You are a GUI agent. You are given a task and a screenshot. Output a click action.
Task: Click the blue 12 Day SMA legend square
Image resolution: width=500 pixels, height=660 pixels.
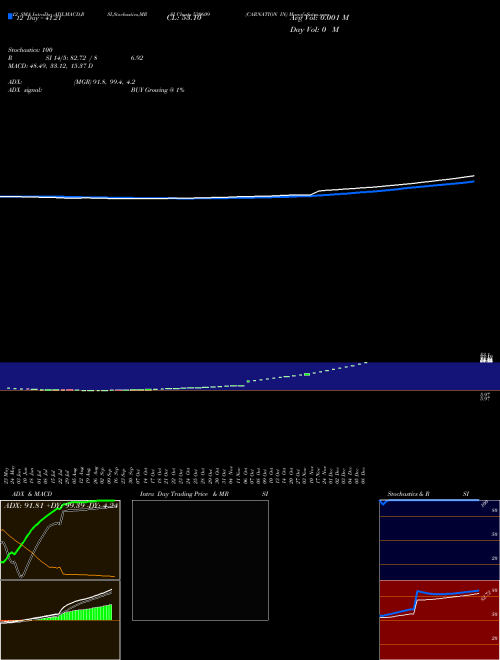[10, 16]
